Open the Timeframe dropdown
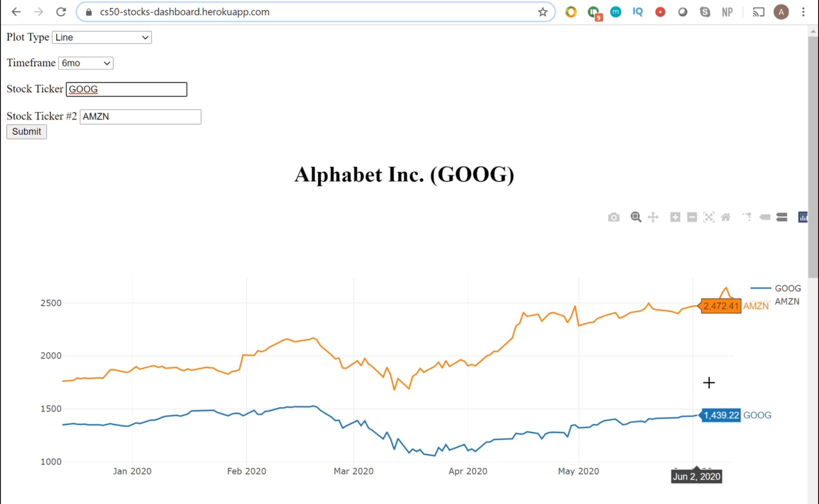Screen dimensions: 819x504 pos(85,63)
